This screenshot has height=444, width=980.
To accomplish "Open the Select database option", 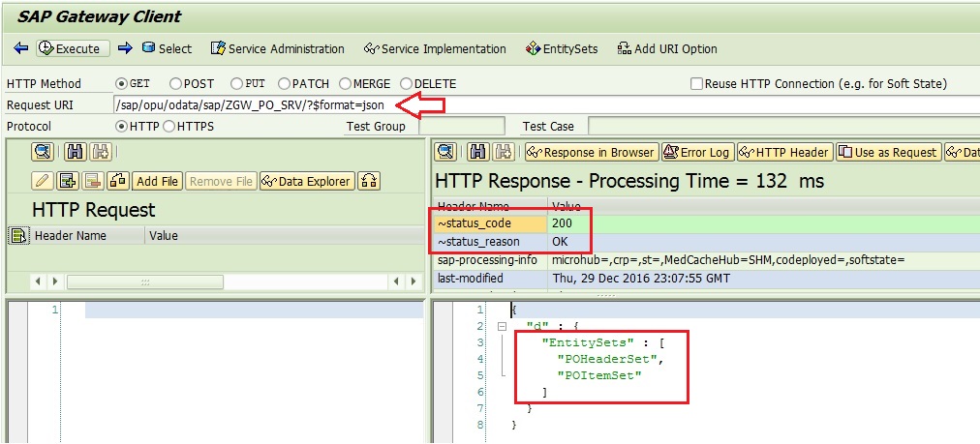I will pos(167,48).
